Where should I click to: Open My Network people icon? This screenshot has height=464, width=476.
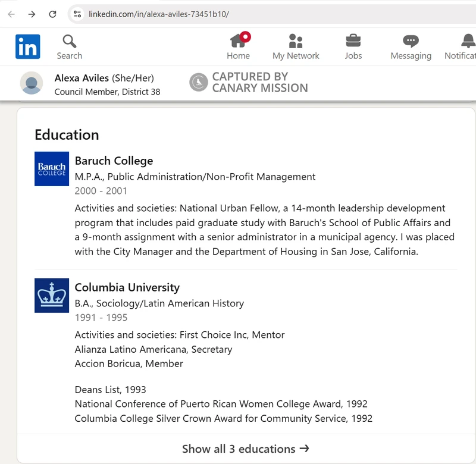[296, 40]
